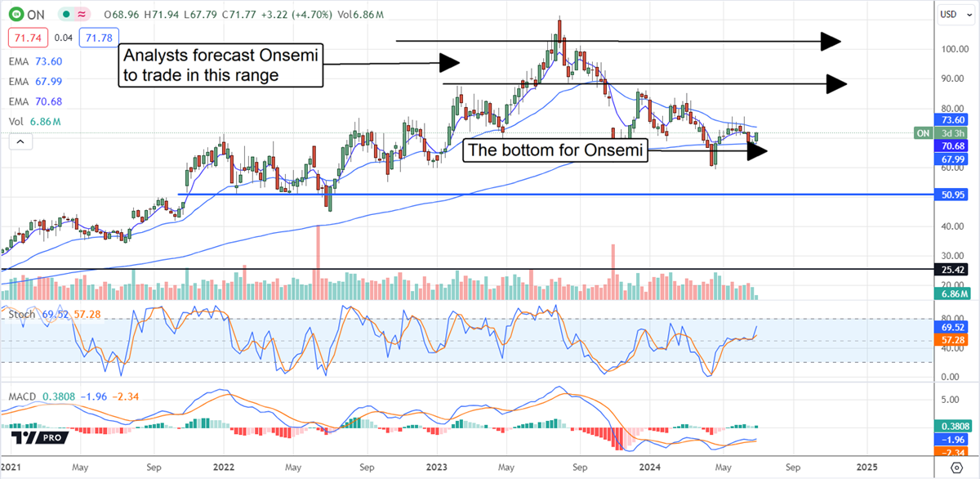Click the 70.68 EMA price axis label
Screen dimensions: 980x479
(952, 147)
